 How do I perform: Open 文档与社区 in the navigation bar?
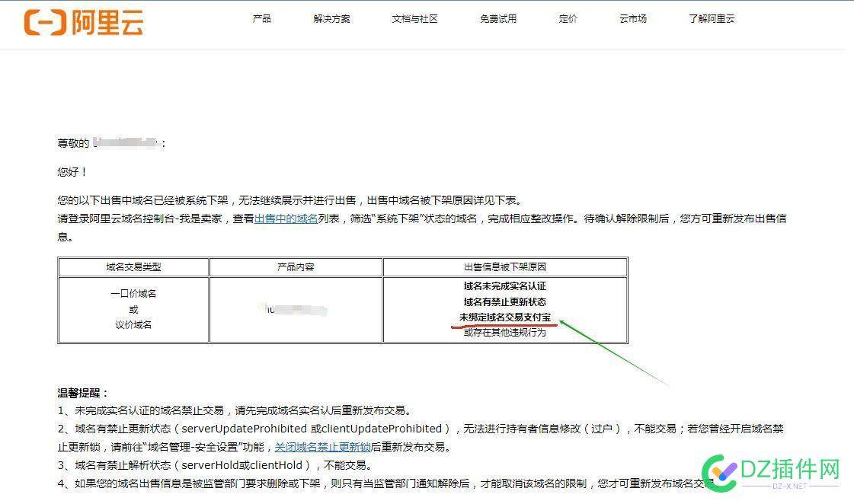point(414,19)
